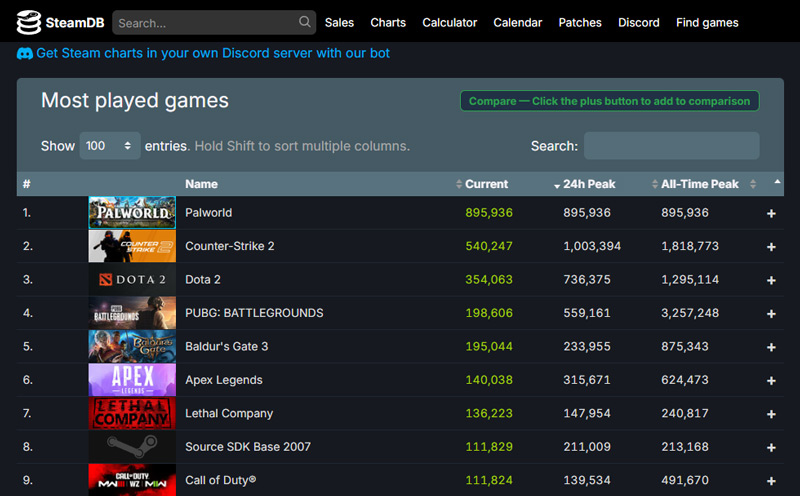
Task: Open the Counter-Strike 2 name link
Action: (230, 246)
